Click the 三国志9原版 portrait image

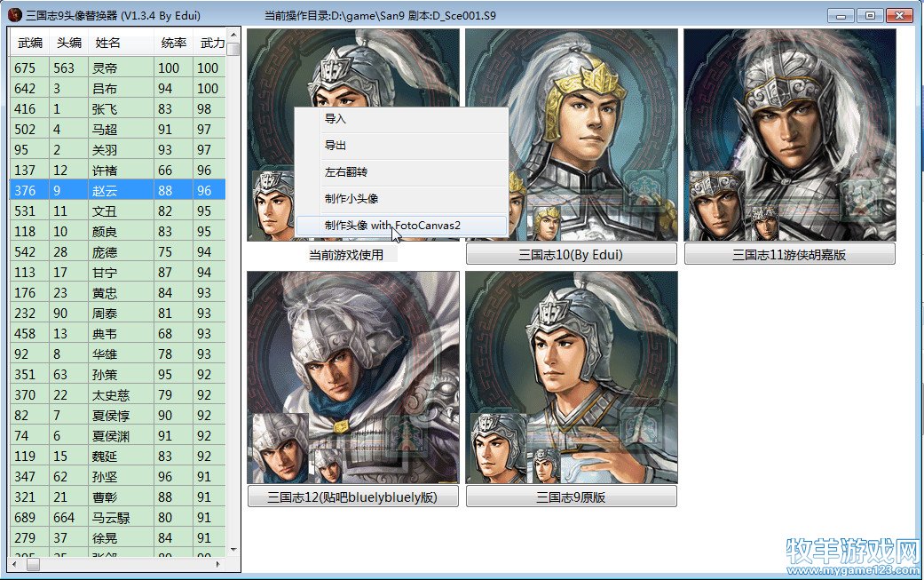(571, 377)
